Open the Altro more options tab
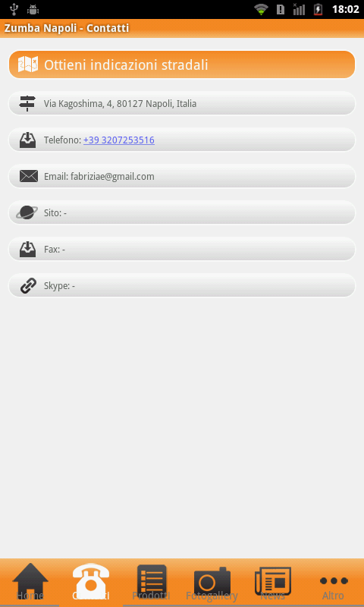 click(x=334, y=583)
